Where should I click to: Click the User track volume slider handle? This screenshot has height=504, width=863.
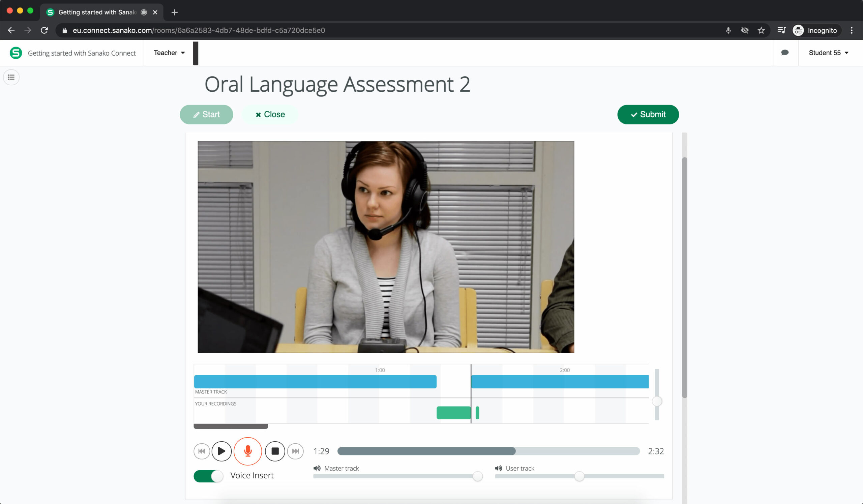pyautogui.click(x=579, y=476)
